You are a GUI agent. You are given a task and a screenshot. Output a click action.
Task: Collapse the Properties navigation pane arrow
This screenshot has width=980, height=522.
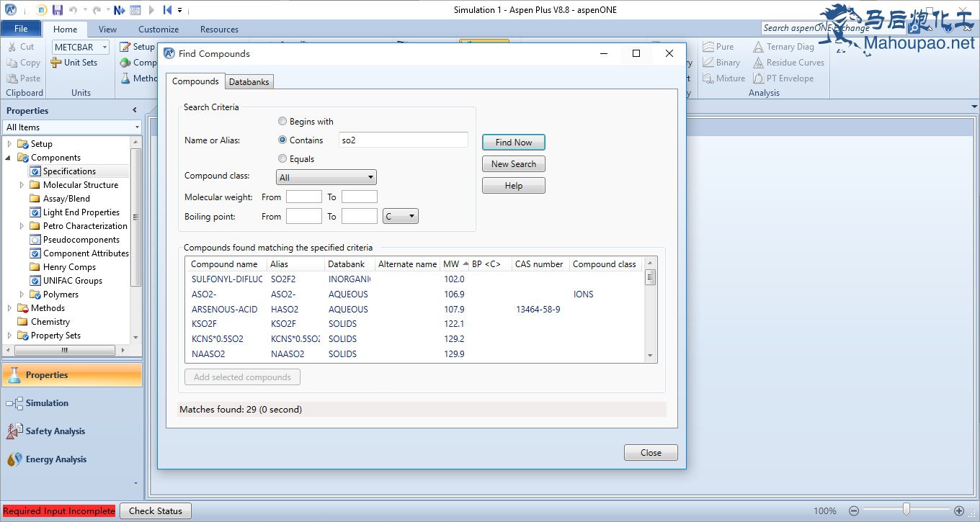coord(134,110)
